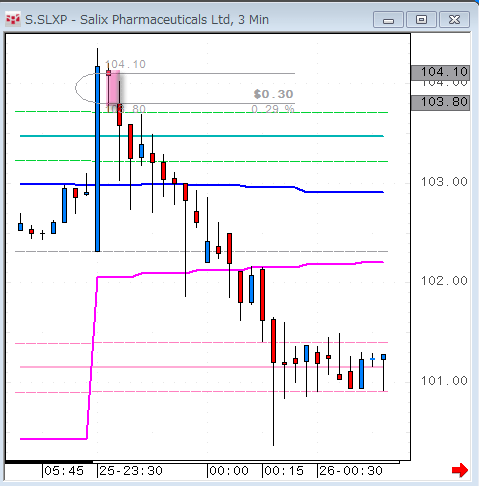Click the 103.00 price axis label
This screenshot has height=486, width=479.
click(x=444, y=182)
